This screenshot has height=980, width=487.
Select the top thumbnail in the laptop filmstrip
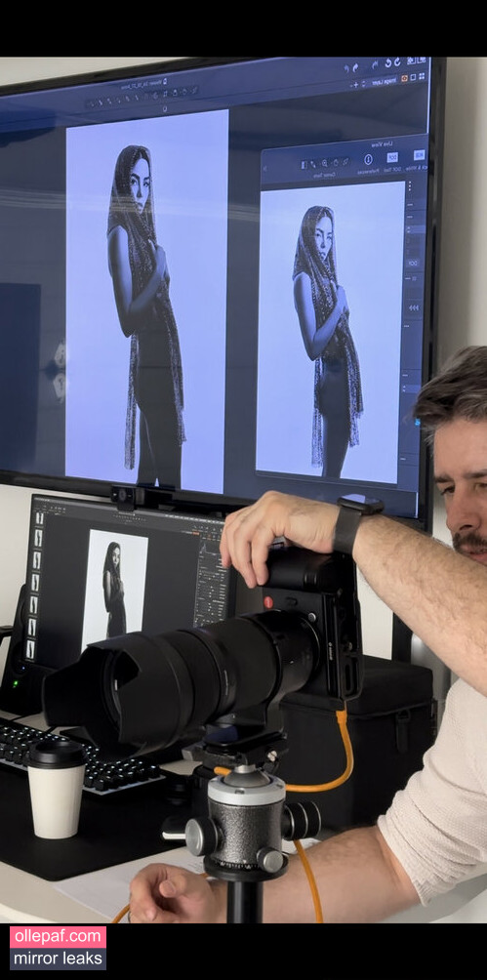(x=38, y=518)
